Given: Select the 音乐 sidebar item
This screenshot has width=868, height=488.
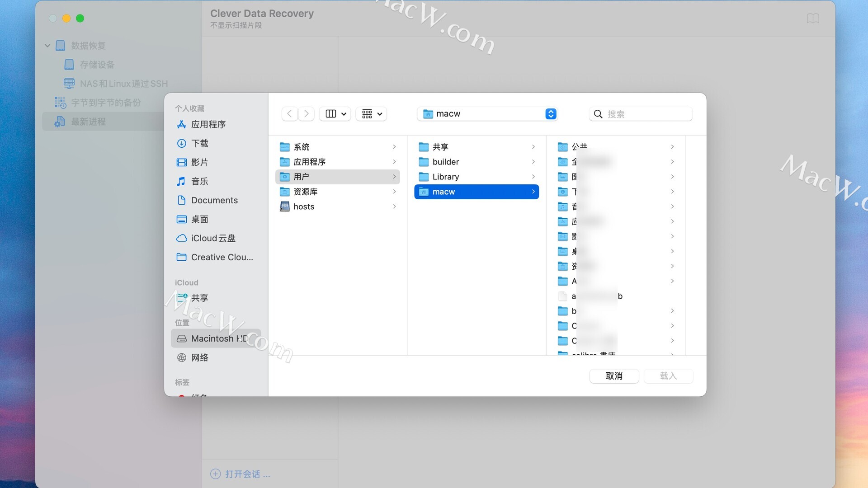Looking at the screenshot, I should [x=199, y=181].
